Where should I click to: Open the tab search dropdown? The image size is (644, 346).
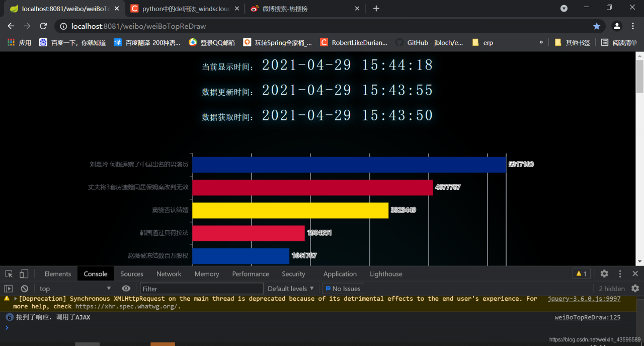tap(564, 8)
